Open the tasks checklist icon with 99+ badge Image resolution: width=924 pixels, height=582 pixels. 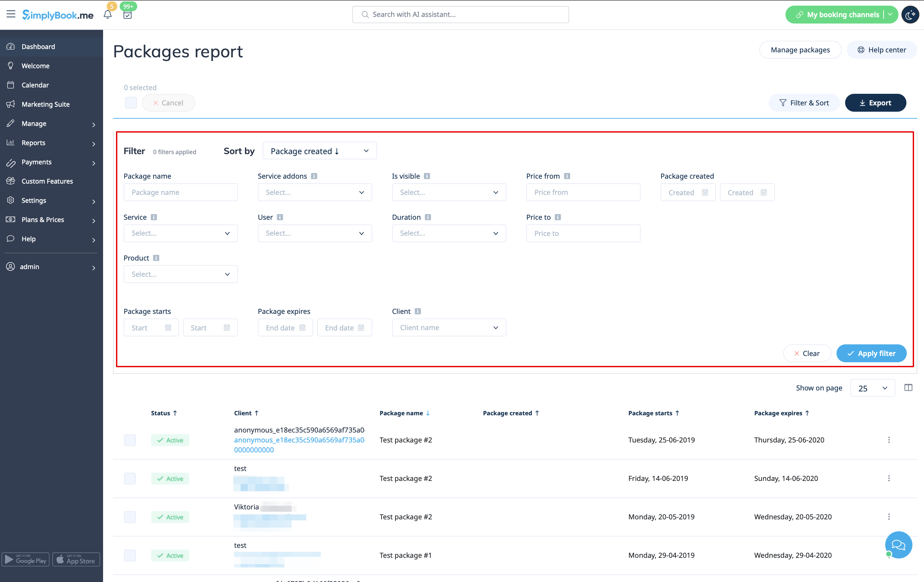tap(127, 15)
